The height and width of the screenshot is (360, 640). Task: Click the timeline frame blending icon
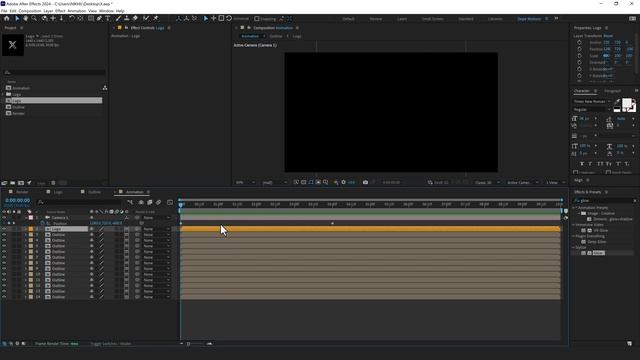tap(150, 202)
